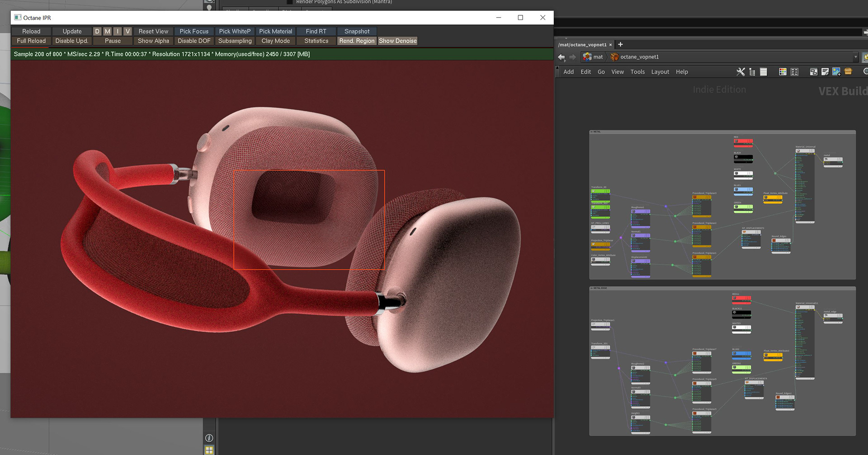Click the node shapes grid icon
The image size is (868, 455).
point(794,72)
